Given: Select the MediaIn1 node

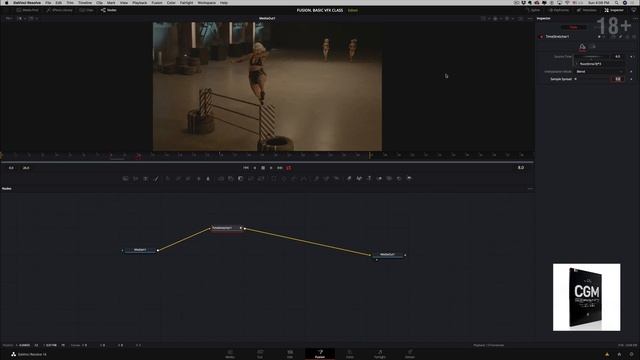Looking at the screenshot, I should 140,250.
